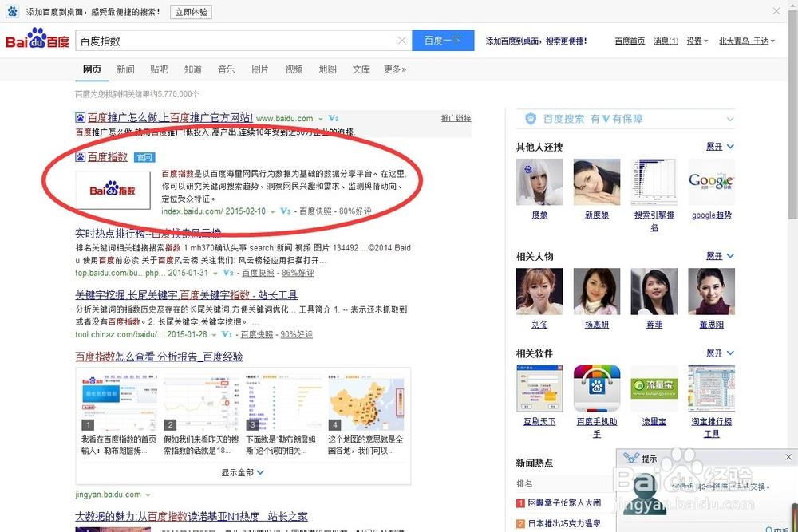Open step 4 China map thumbnail
Image resolution: width=798 pixels, height=532 pixels.
(x=366, y=403)
